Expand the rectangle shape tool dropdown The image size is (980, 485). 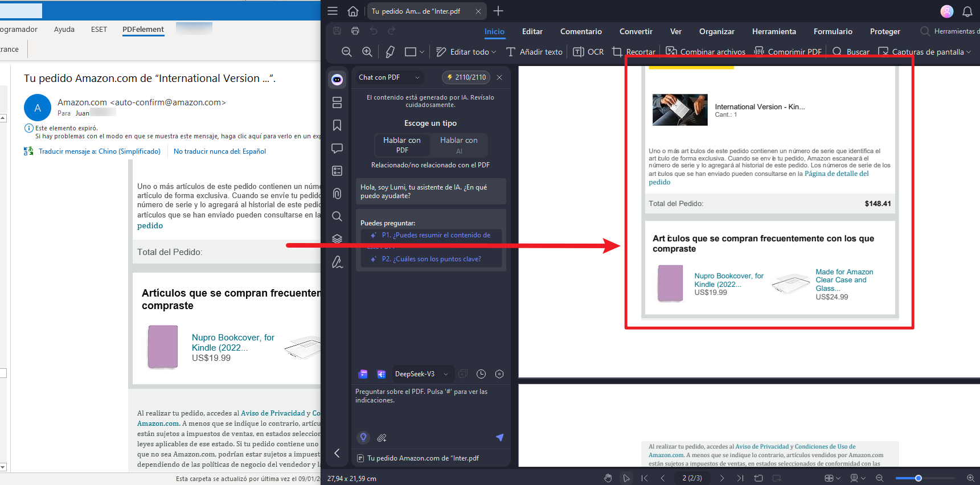(422, 52)
